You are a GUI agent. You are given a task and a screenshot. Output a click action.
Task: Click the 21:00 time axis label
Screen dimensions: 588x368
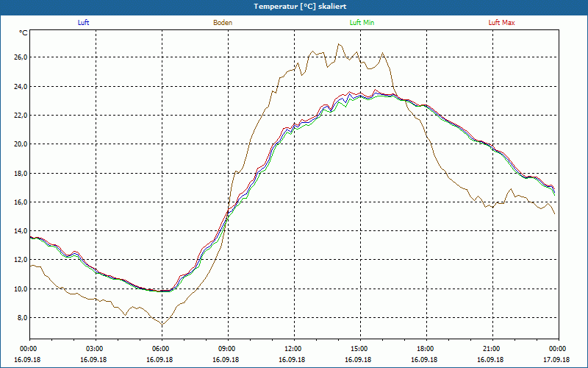492,348
